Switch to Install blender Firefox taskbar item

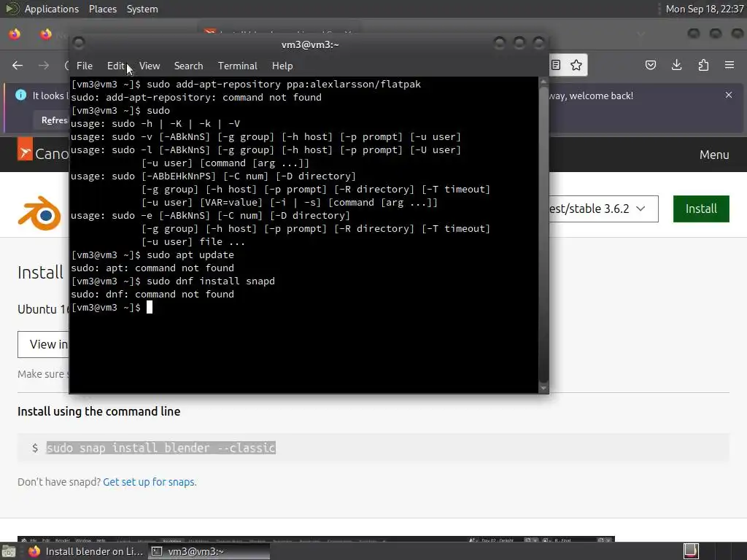(x=86, y=551)
